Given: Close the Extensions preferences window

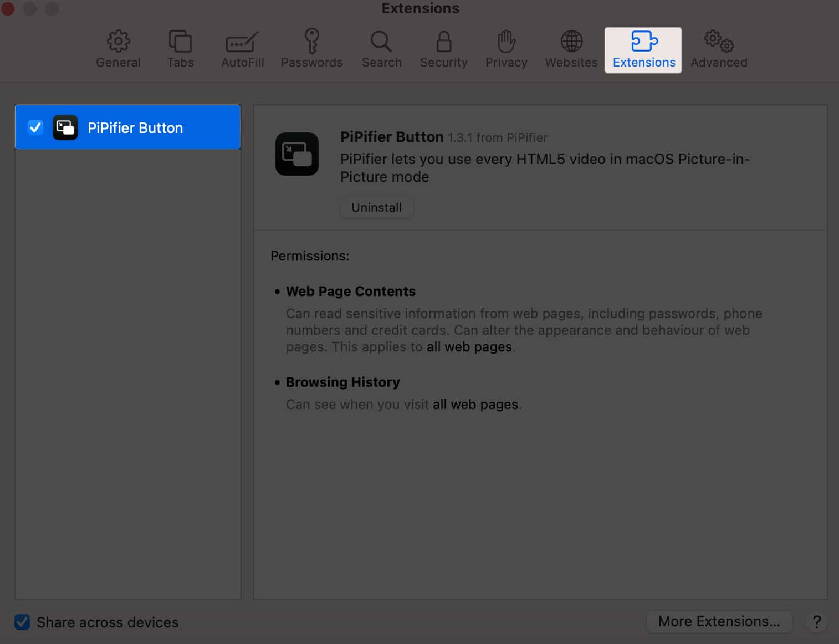Looking at the screenshot, I should point(8,8).
